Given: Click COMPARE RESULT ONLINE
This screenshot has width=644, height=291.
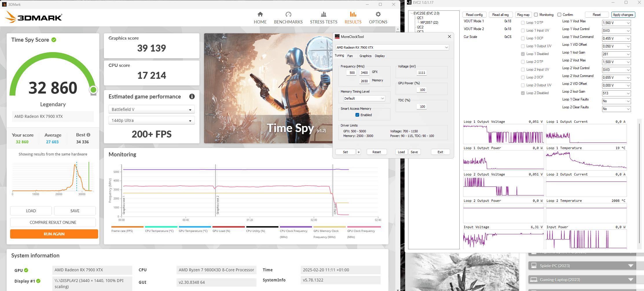Looking at the screenshot, I should coord(53,222).
